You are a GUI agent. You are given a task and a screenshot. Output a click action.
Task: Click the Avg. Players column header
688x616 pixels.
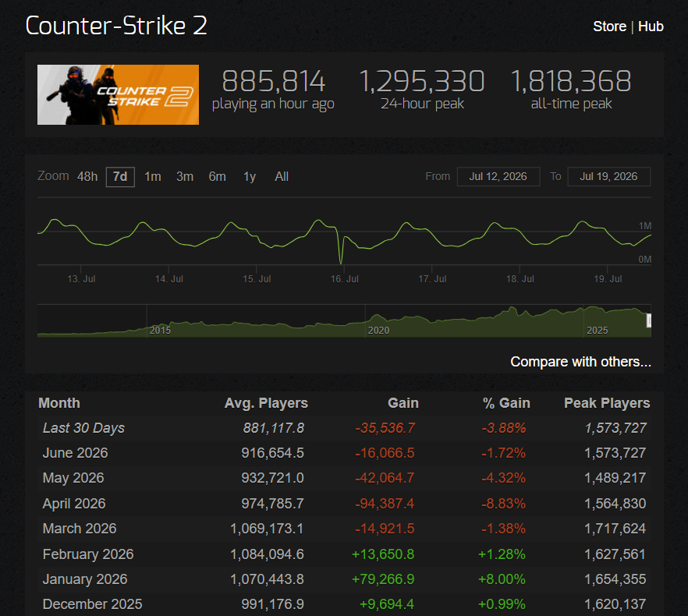coord(266,403)
